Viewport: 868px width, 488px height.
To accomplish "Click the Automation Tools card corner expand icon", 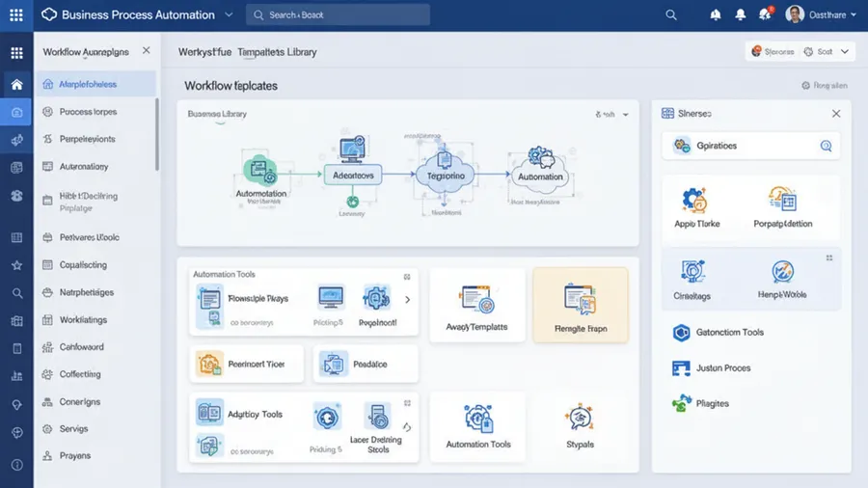I will tap(407, 277).
